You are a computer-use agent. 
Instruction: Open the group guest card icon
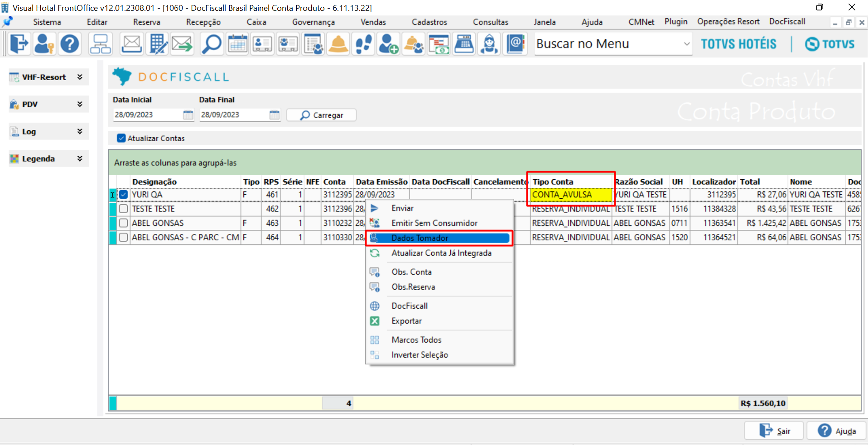click(x=288, y=44)
